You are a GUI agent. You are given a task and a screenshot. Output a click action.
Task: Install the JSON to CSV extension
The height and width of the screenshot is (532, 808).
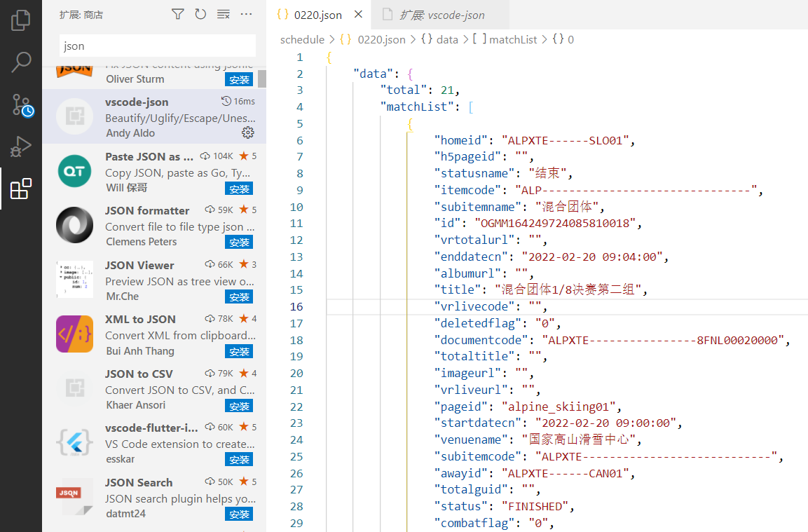click(238, 407)
